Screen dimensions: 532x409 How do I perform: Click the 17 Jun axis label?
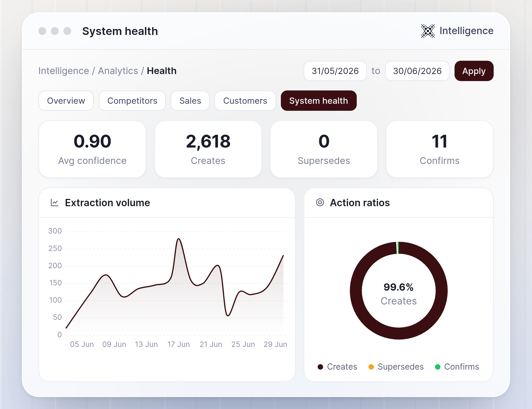pos(179,344)
